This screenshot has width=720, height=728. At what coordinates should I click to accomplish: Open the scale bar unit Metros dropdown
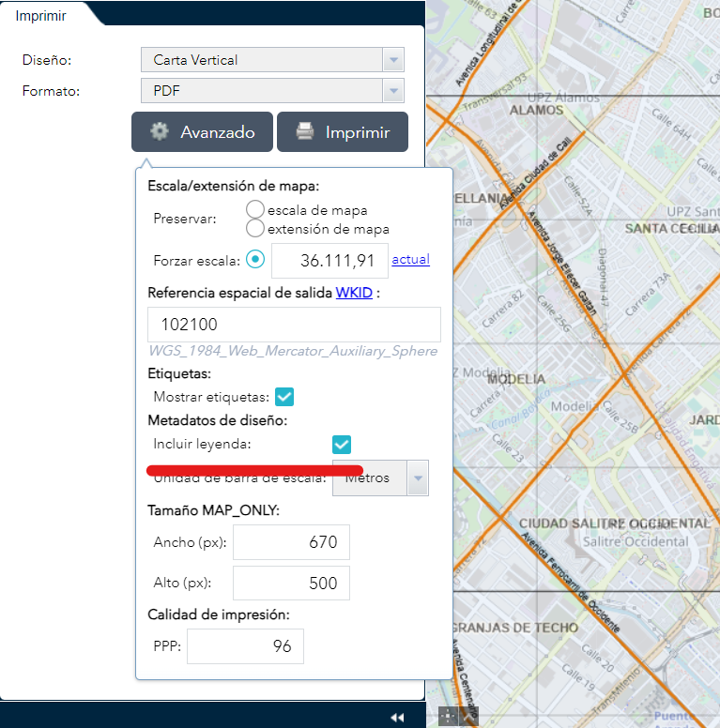tap(380, 478)
